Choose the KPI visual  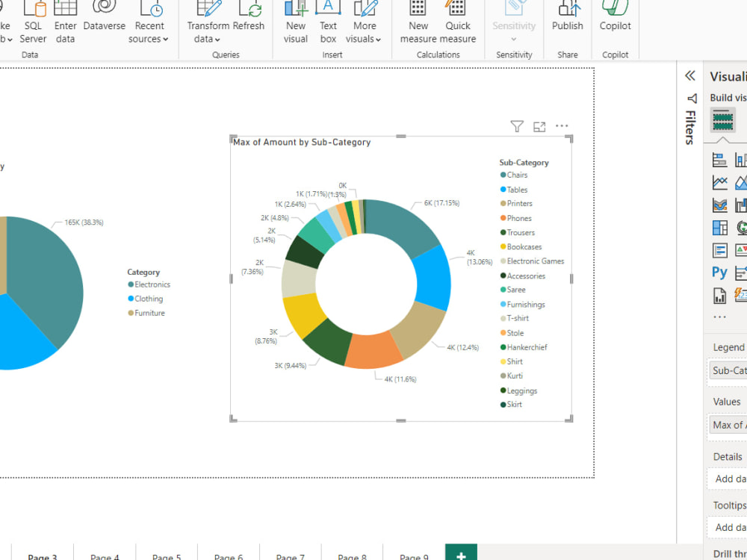pos(741,250)
